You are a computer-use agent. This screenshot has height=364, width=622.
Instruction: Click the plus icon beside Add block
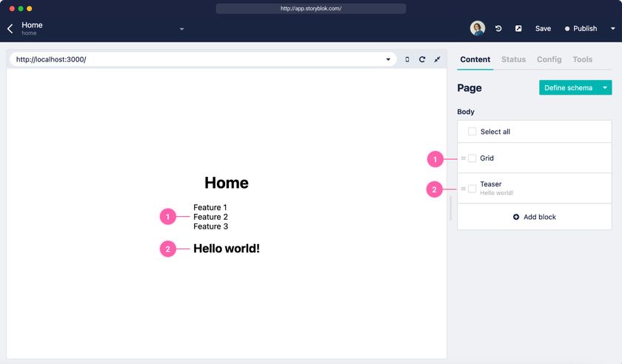coord(515,217)
